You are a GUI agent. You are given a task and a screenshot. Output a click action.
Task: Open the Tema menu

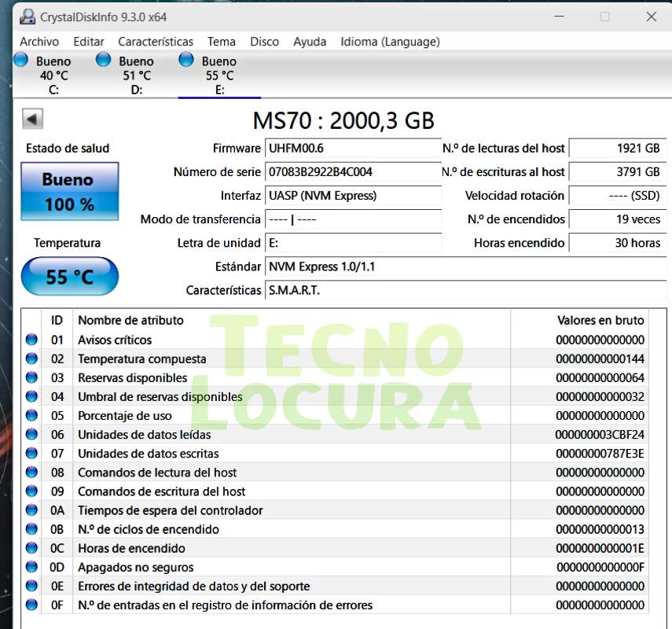click(x=222, y=42)
